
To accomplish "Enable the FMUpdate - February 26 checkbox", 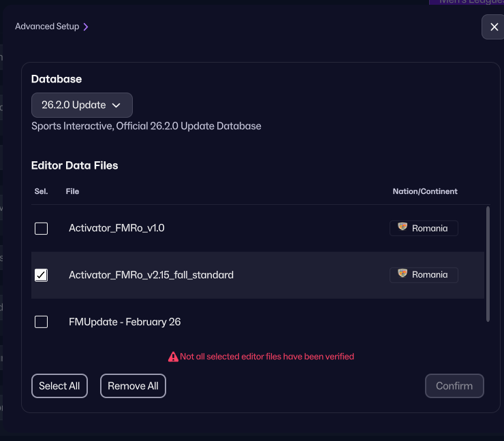I will click(x=42, y=322).
